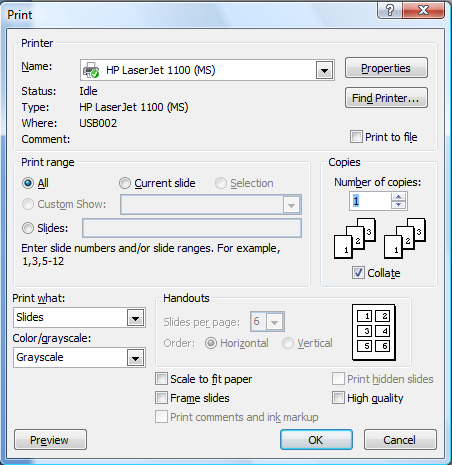Viewport: 452px width, 465px height.
Task: Decrease number of copies with down arrow
Action: pyautogui.click(x=398, y=205)
